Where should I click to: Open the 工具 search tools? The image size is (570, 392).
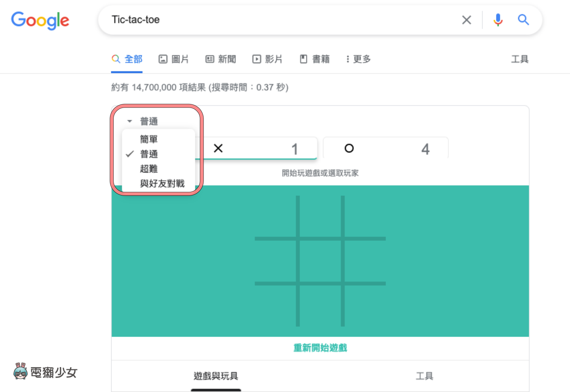coord(520,59)
